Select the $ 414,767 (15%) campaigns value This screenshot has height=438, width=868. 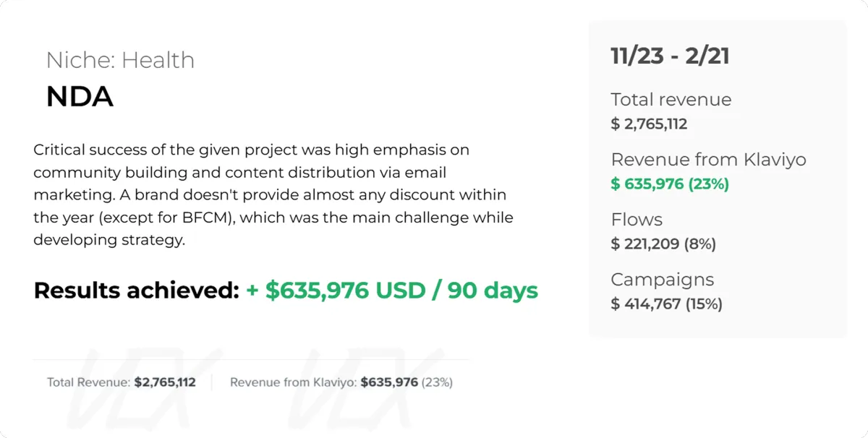pyautogui.click(x=666, y=304)
